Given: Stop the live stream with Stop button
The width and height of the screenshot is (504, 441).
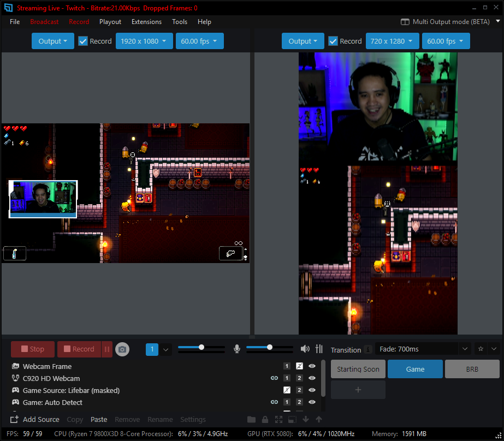Looking at the screenshot, I should tap(33, 349).
